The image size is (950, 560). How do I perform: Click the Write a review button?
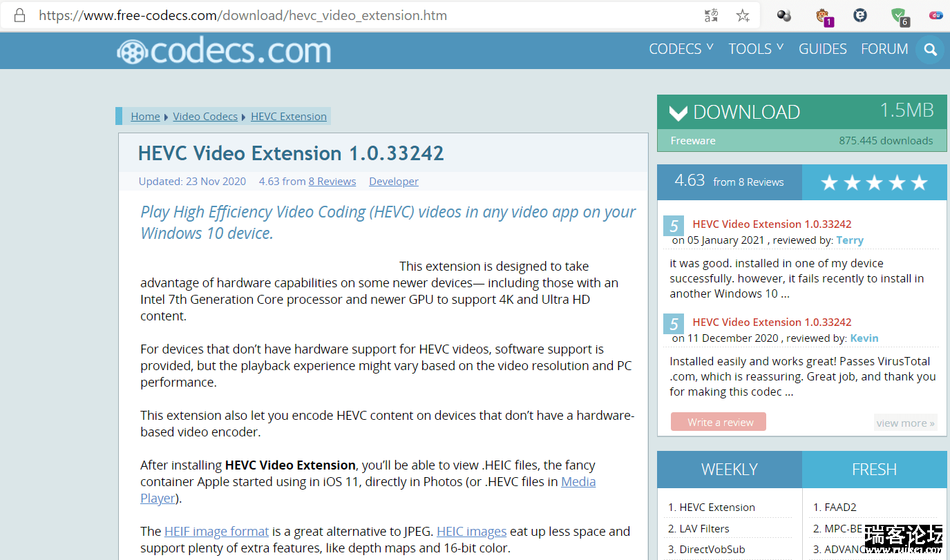(x=719, y=422)
